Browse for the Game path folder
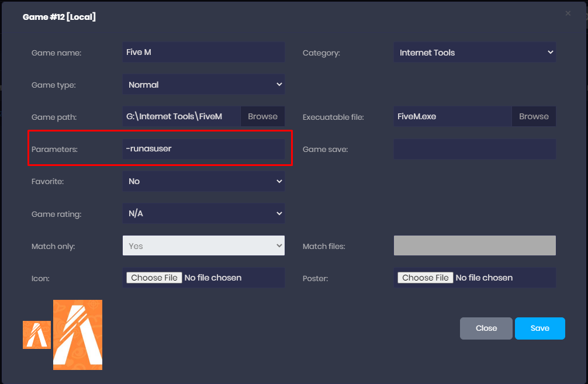588x384 pixels. point(262,116)
